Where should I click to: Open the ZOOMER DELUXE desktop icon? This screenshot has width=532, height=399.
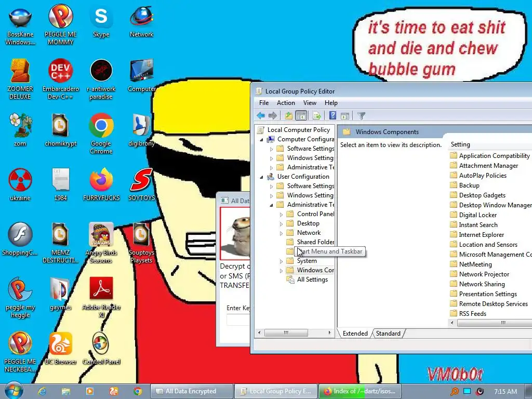[20, 79]
